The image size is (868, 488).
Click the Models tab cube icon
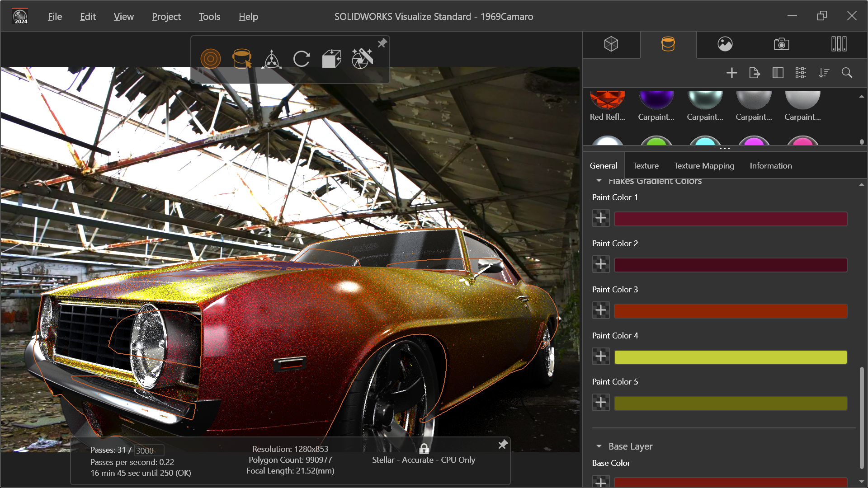611,44
